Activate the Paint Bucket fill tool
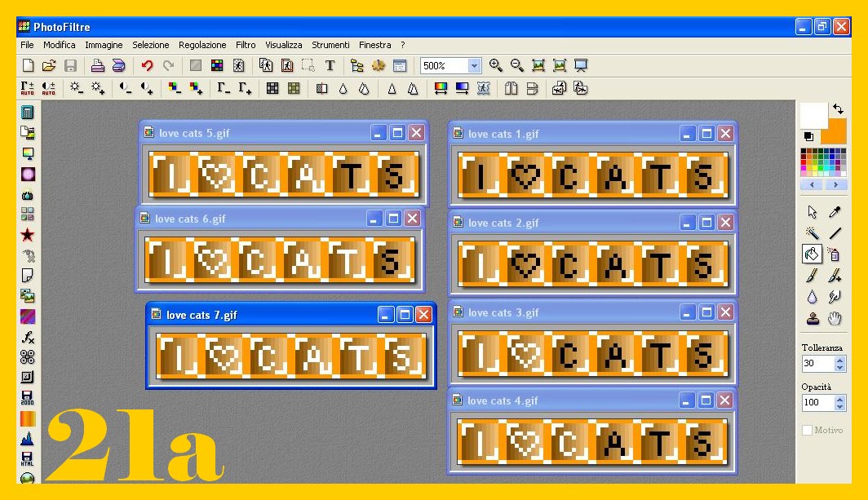Screen dimensions: 868x500 coord(812,254)
